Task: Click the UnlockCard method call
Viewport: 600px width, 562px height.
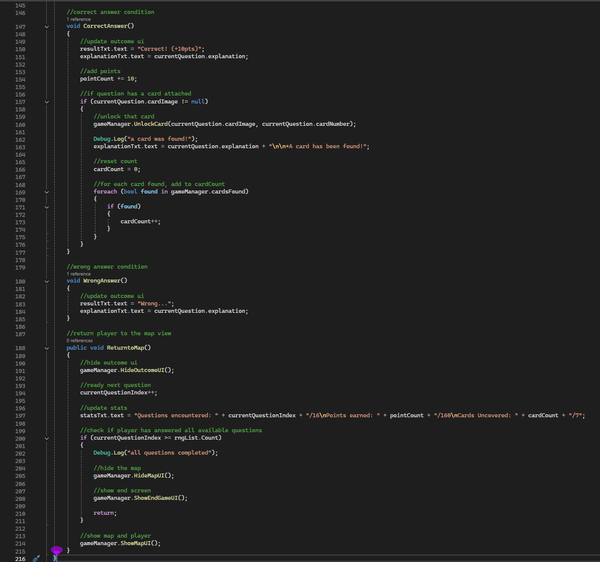Action: pos(151,124)
